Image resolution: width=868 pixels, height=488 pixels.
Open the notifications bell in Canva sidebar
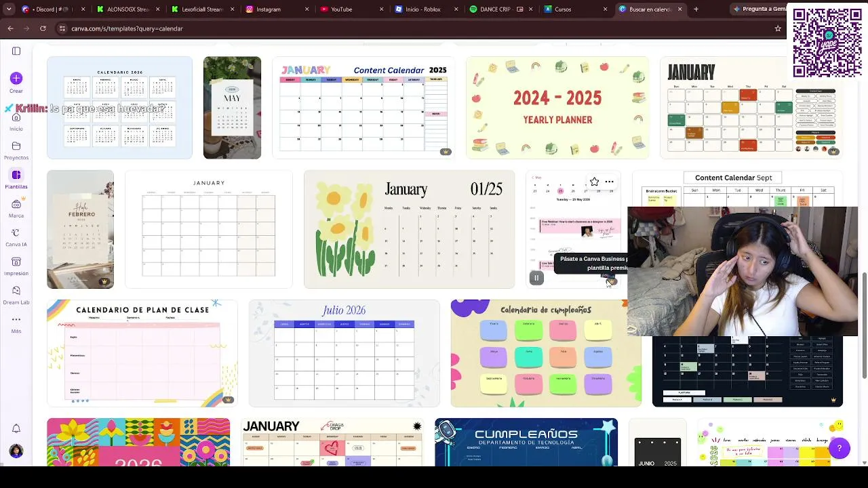point(16,428)
